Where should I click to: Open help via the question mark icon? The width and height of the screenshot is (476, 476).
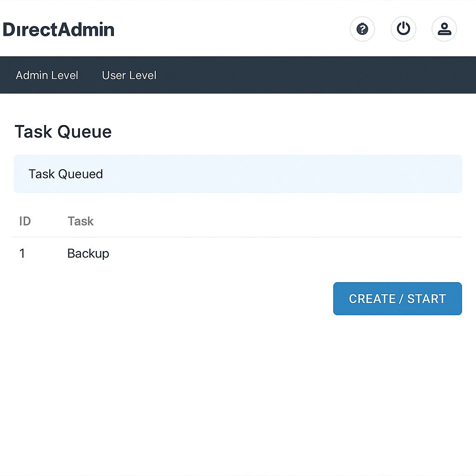[x=362, y=29]
